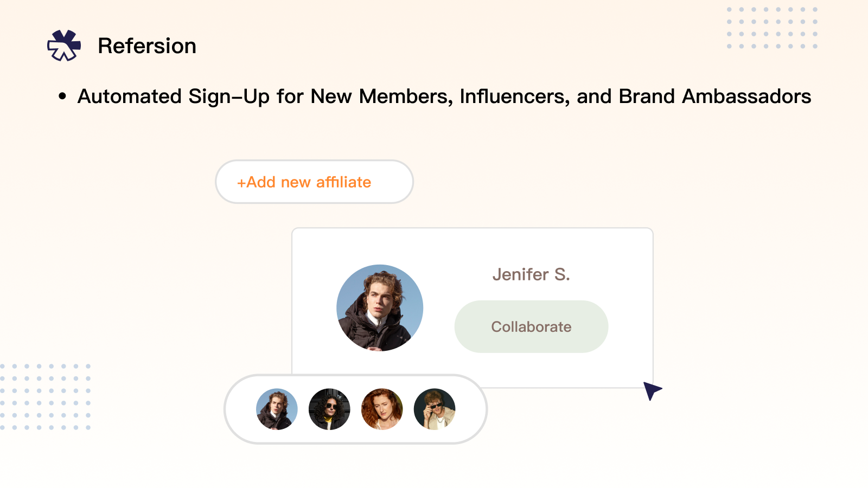
Task: Click the word affiliate in the add button
Action: (x=343, y=182)
